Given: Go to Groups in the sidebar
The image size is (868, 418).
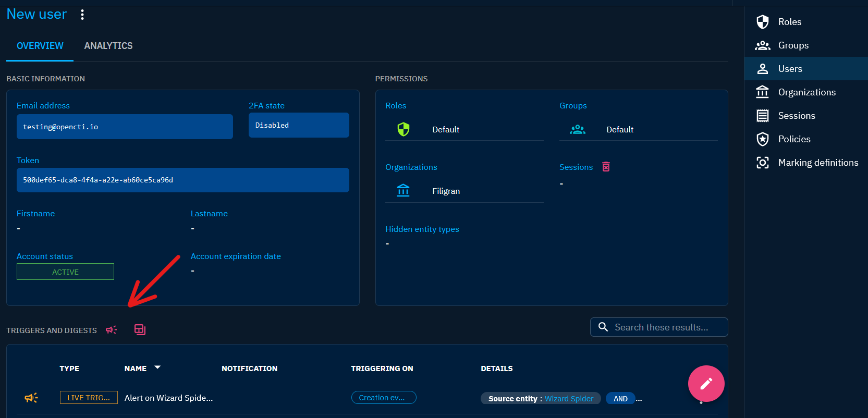Looking at the screenshot, I should (793, 45).
